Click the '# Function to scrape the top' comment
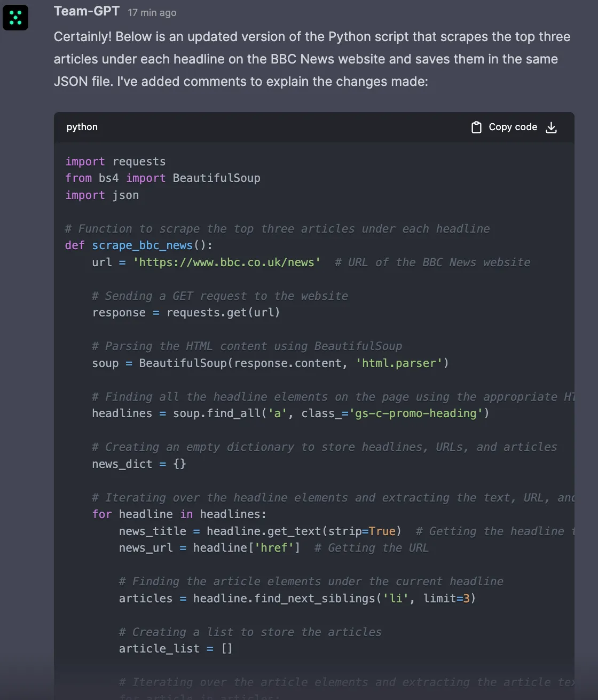The image size is (598, 700). 278,229
